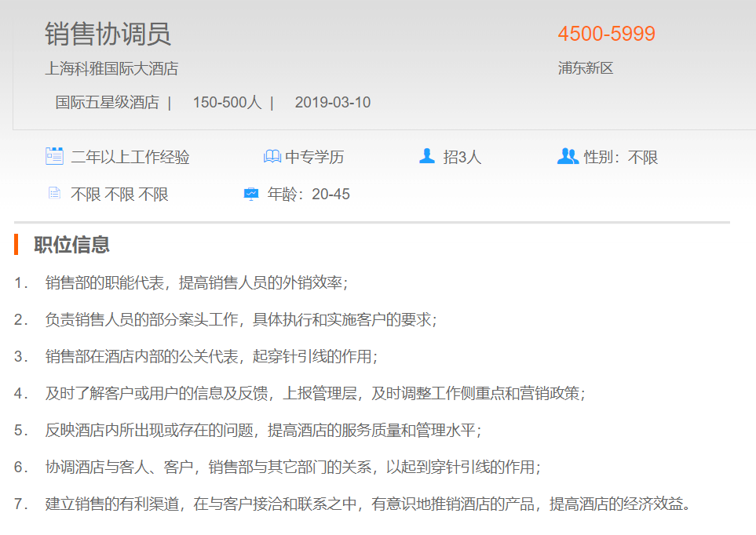Click the document icon before 不限 不限 不限
This screenshot has width=756, height=535.
(x=54, y=193)
